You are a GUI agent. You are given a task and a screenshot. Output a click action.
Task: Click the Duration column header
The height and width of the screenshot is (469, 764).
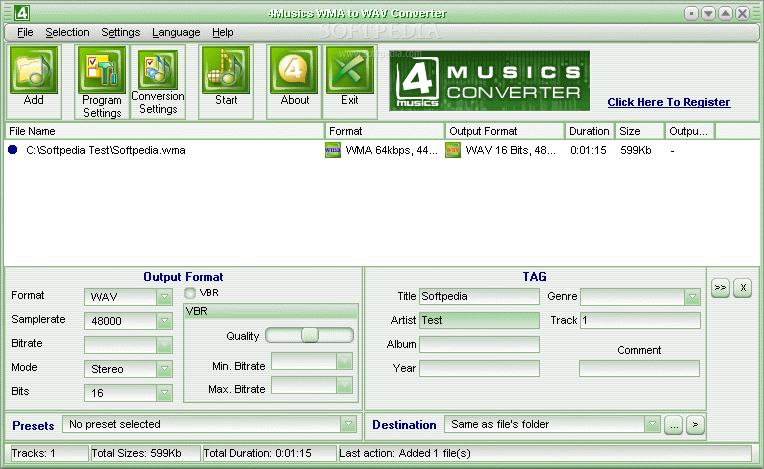(590, 131)
